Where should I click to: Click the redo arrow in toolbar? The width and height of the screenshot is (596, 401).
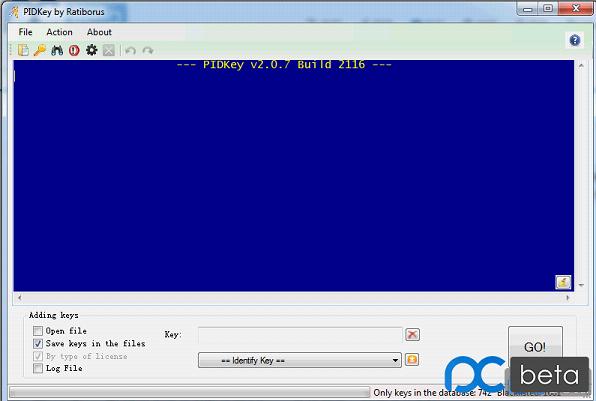coord(148,50)
